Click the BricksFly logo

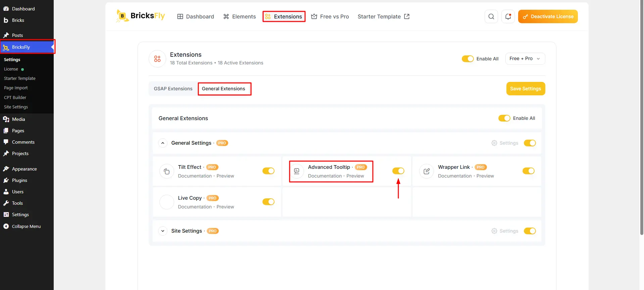pos(140,16)
